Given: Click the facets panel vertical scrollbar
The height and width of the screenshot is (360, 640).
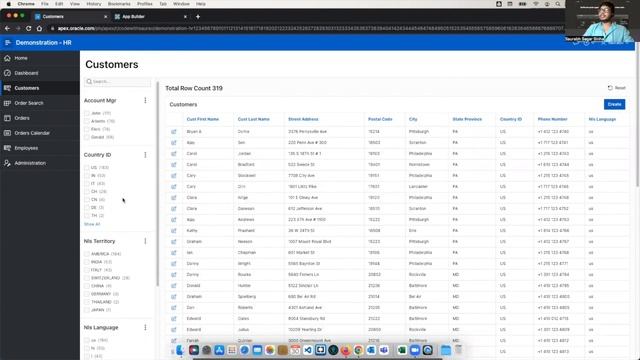Looking at the screenshot, I should pyautogui.click(x=157, y=184).
